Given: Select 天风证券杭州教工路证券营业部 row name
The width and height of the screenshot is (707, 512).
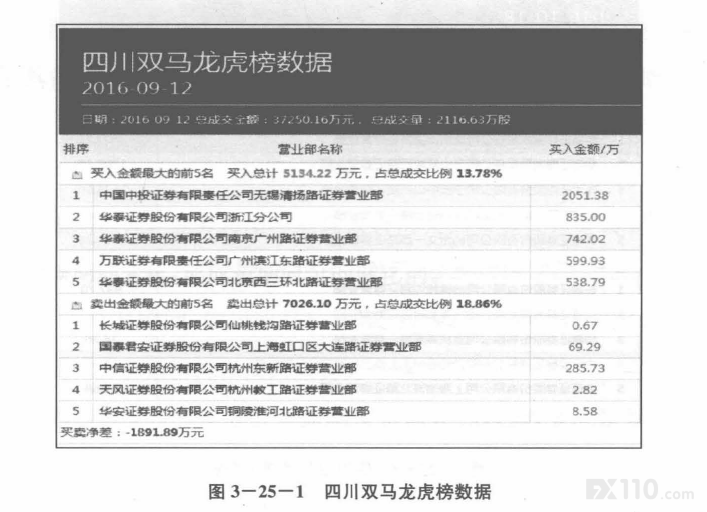Looking at the screenshot, I should pyautogui.click(x=228, y=390).
